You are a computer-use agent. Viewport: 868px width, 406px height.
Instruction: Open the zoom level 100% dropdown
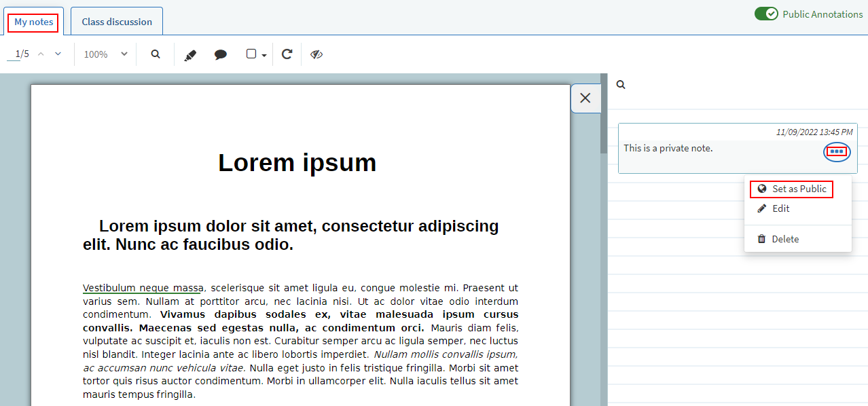[105, 54]
